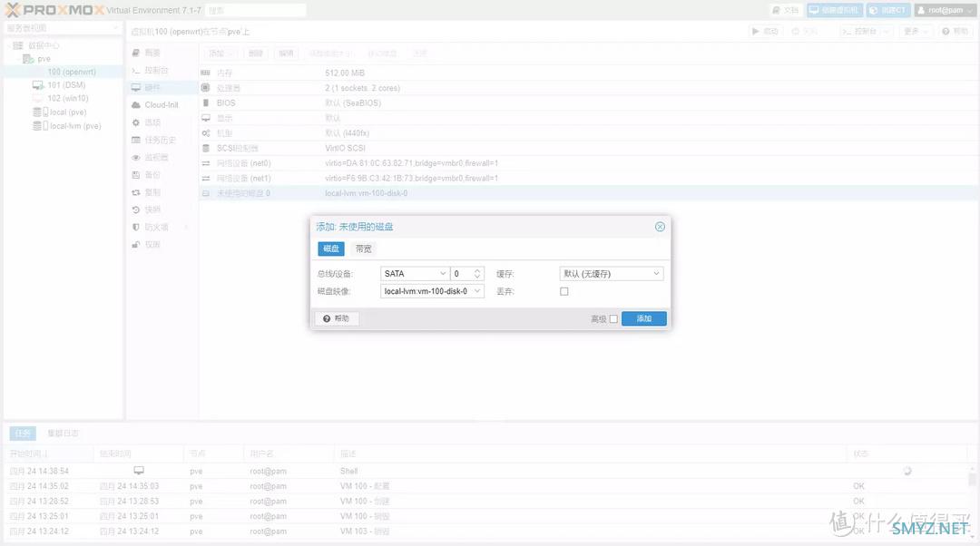Select the unused disk 0 row
This screenshot has width=980, height=546.
coord(589,193)
